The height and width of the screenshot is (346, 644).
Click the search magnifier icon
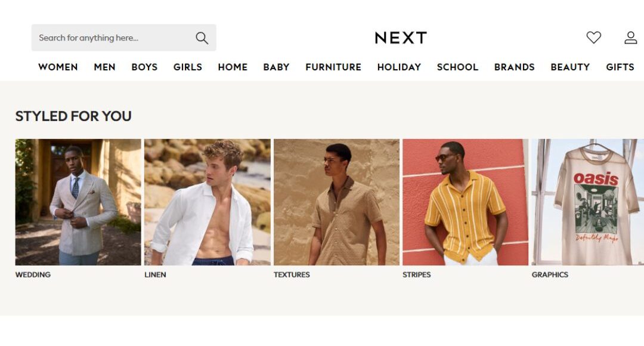202,38
